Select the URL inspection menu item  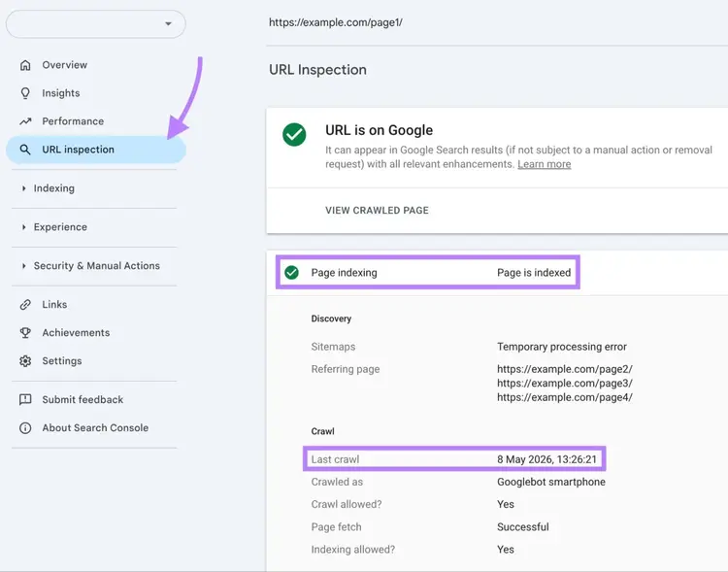point(96,150)
